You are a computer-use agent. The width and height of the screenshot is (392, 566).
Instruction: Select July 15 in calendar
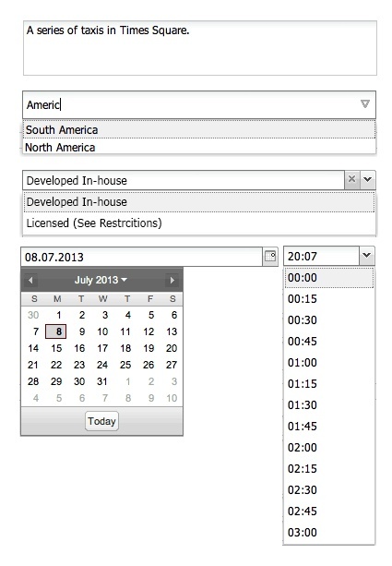[x=56, y=348]
